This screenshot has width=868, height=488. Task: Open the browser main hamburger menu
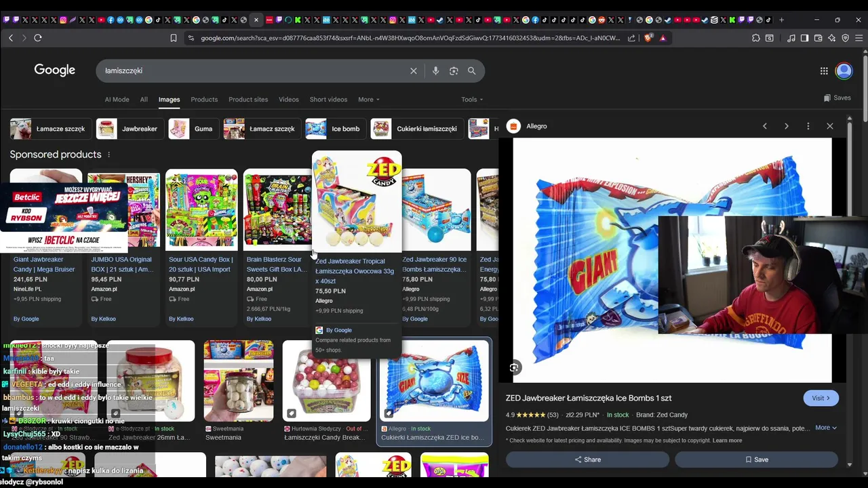coord(859,38)
